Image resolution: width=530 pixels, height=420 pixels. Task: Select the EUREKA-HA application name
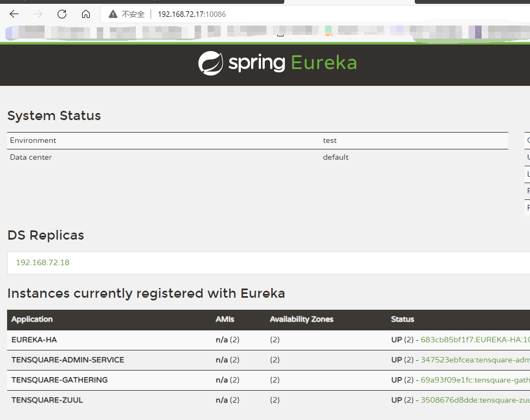[x=34, y=340]
